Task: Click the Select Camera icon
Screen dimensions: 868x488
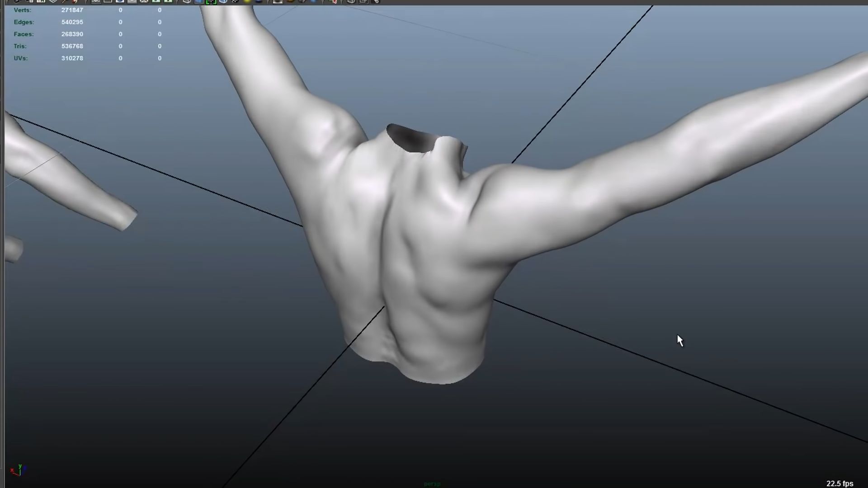Action: [17, 1]
